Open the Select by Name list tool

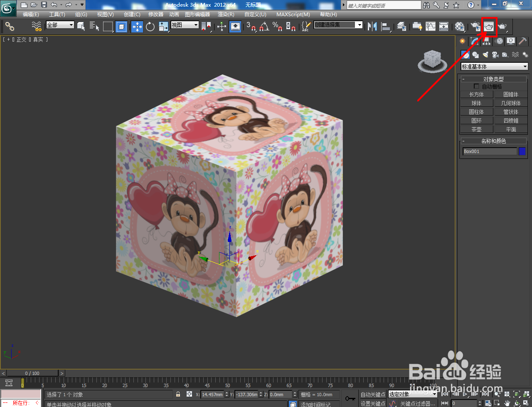94,27
